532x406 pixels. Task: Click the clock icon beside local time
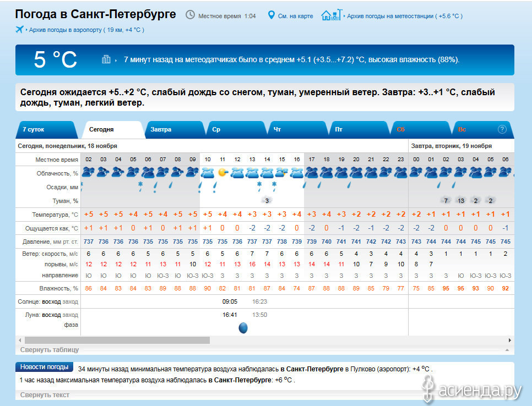click(x=190, y=15)
